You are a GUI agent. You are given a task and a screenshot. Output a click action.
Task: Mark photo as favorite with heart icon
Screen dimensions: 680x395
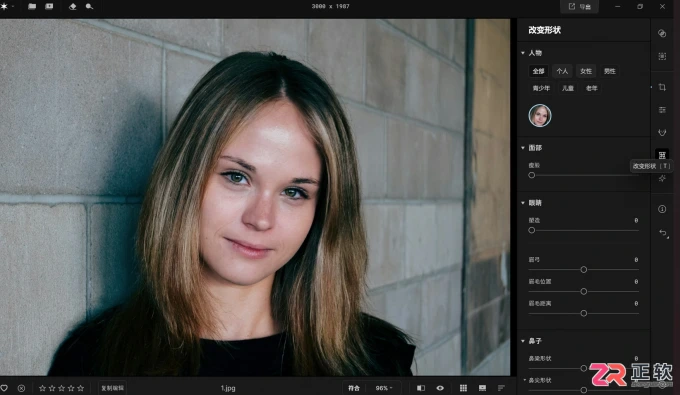point(4,388)
